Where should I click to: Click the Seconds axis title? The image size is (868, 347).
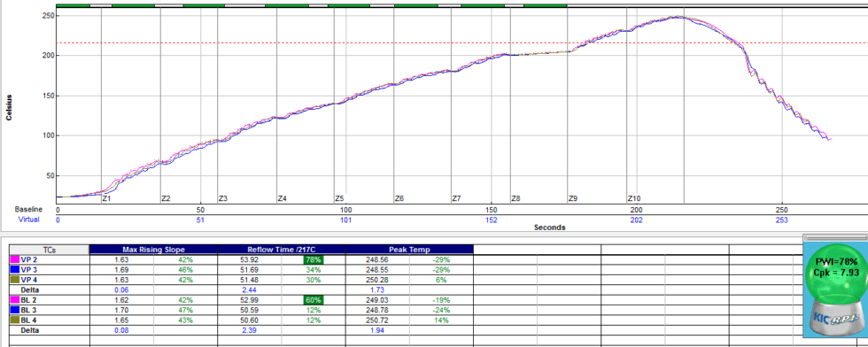550,227
